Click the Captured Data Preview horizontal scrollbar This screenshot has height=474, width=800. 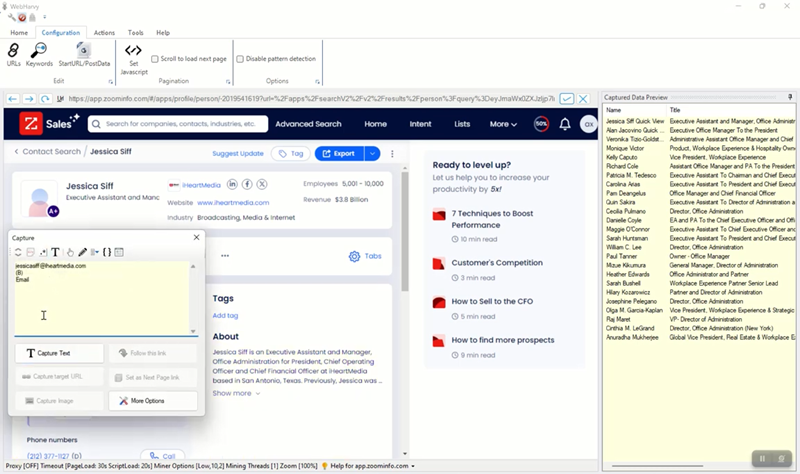coord(657,466)
